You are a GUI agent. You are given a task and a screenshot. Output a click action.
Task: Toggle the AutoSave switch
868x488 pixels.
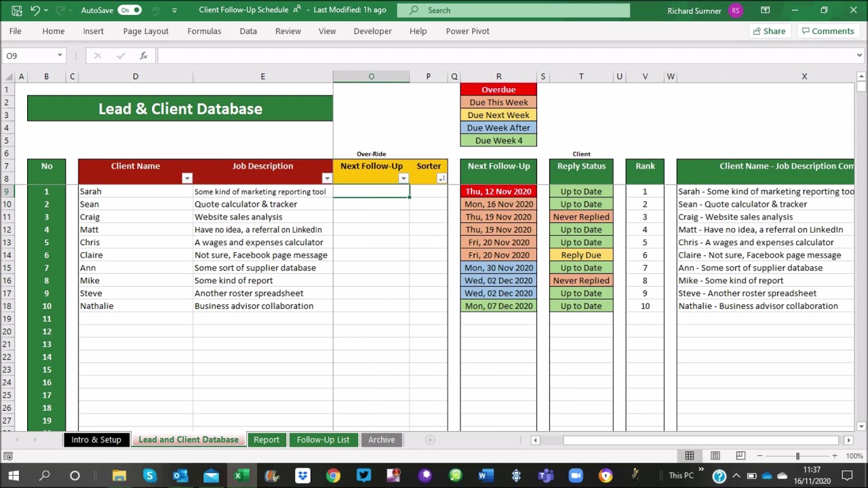click(x=129, y=10)
